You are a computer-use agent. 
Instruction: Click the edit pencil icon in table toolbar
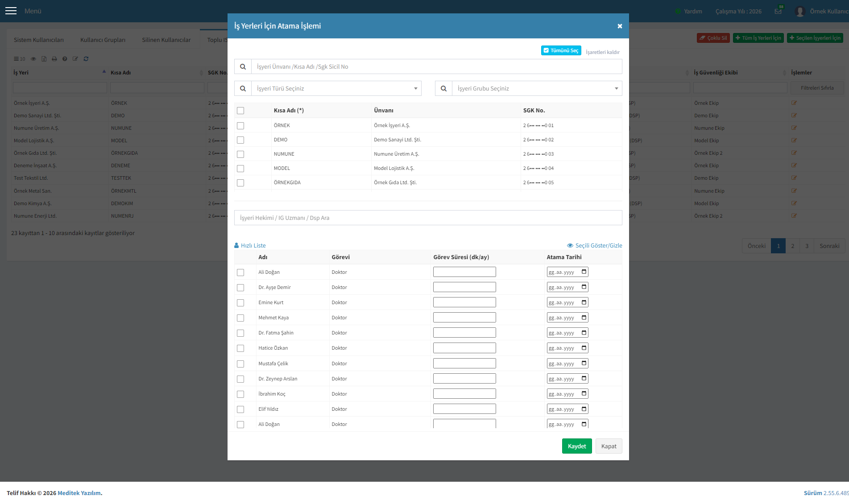click(x=75, y=59)
